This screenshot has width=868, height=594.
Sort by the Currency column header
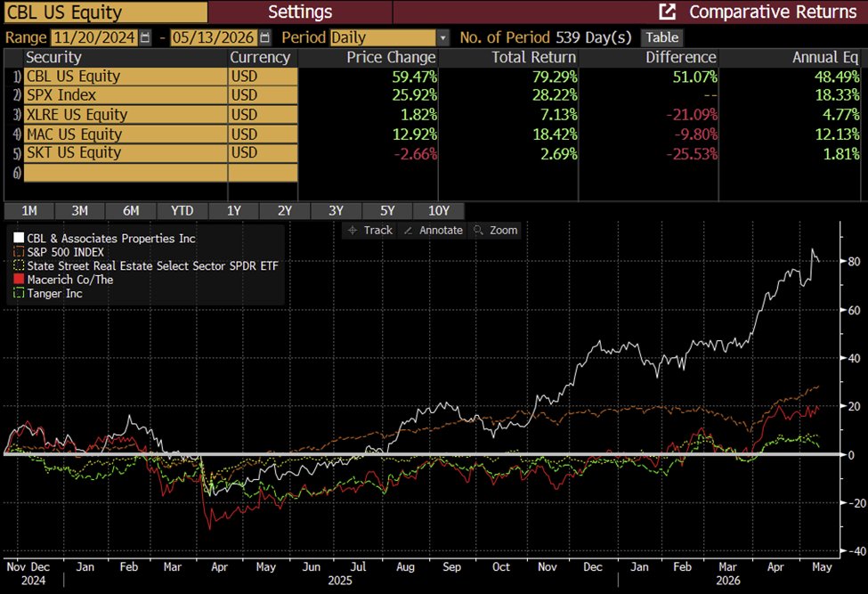(260, 58)
